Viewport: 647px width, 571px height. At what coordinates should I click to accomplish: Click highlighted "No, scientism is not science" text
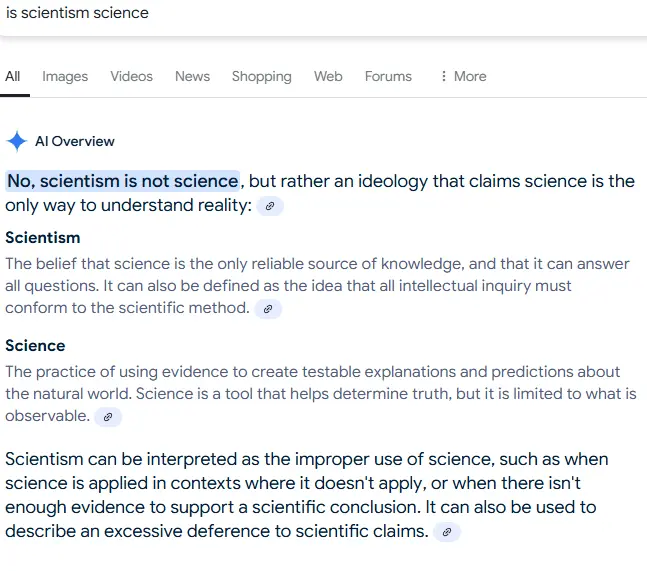click(x=122, y=181)
